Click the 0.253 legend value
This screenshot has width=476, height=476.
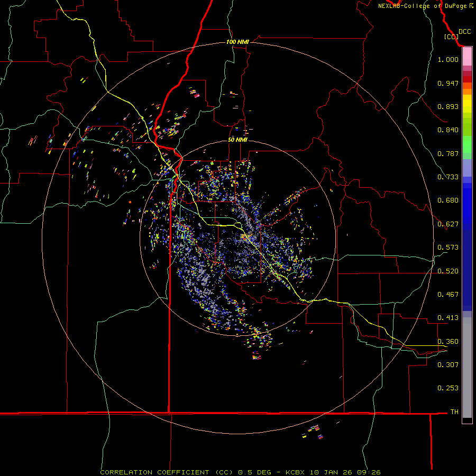[448, 388]
